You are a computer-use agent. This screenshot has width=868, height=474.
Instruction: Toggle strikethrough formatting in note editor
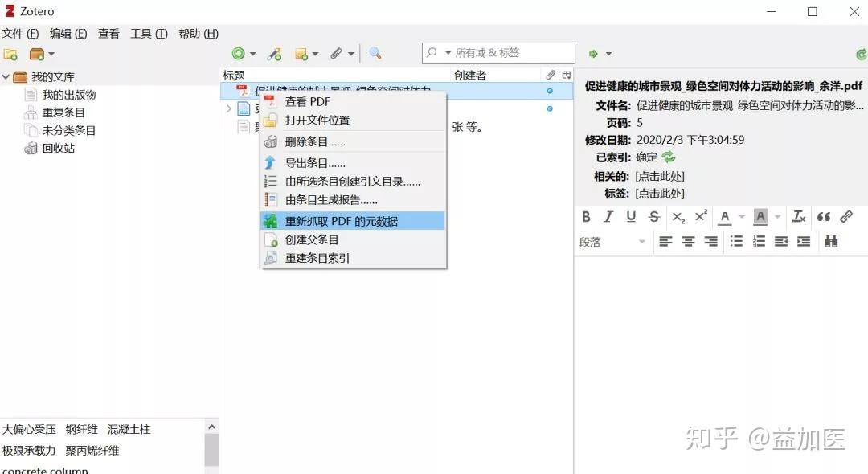[x=654, y=217]
